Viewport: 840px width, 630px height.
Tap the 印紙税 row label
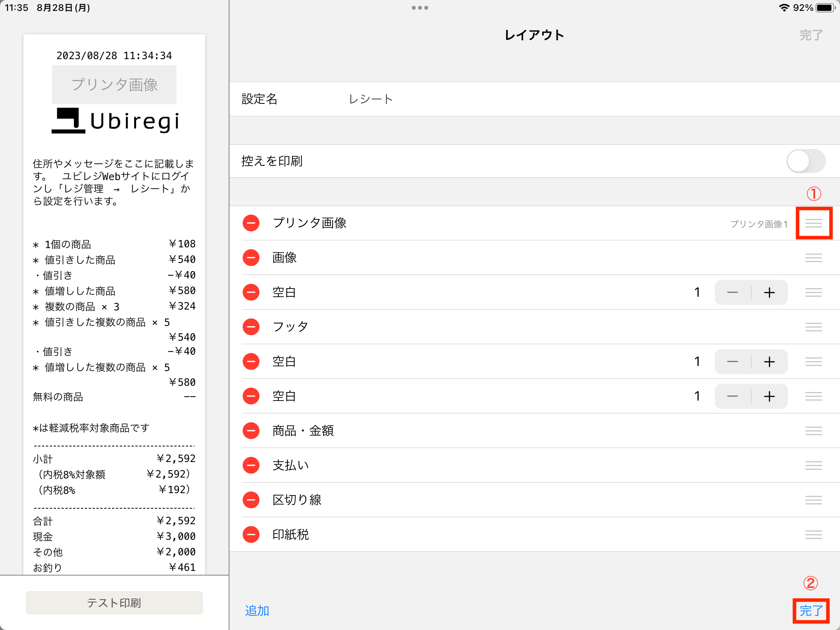[290, 535]
